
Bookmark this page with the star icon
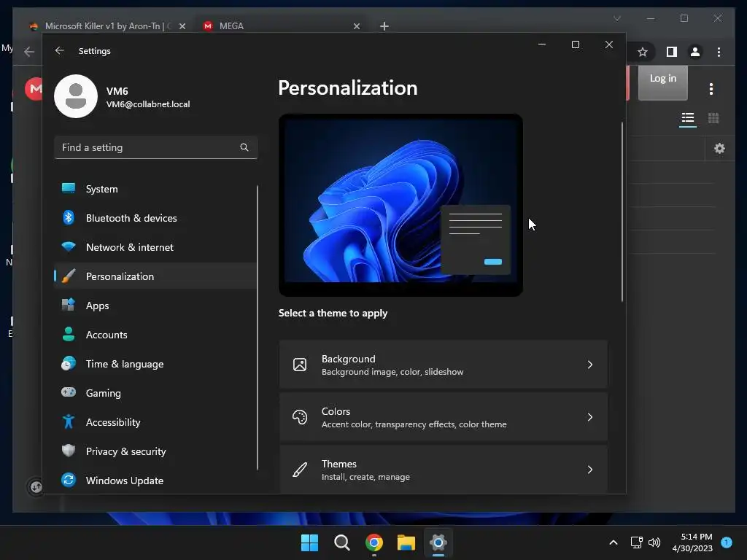coord(643,52)
